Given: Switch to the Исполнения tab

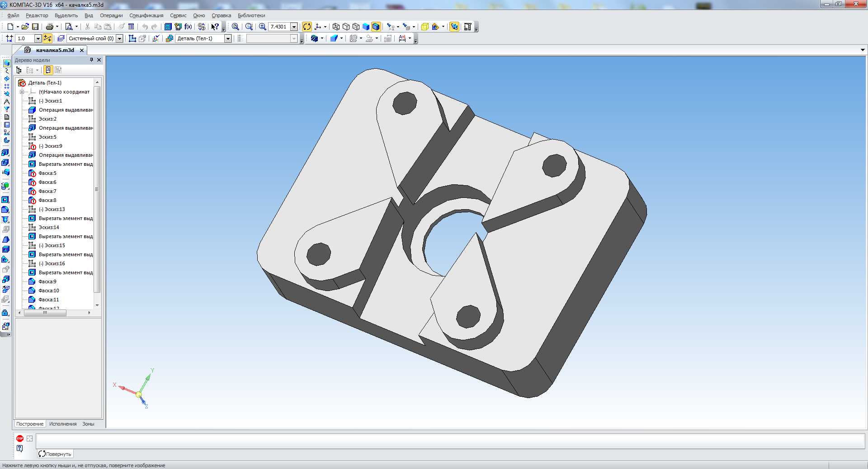Looking at the screenshot, I should (63, 424).
